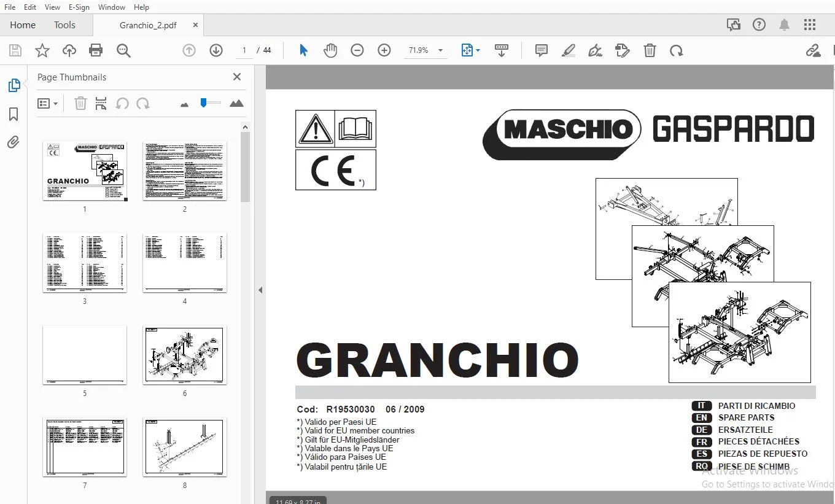The width and height of the screenshot is (835, 504).
Task: Toggle scrolling mode keyboard icon
Action: [x=502, y=51]
